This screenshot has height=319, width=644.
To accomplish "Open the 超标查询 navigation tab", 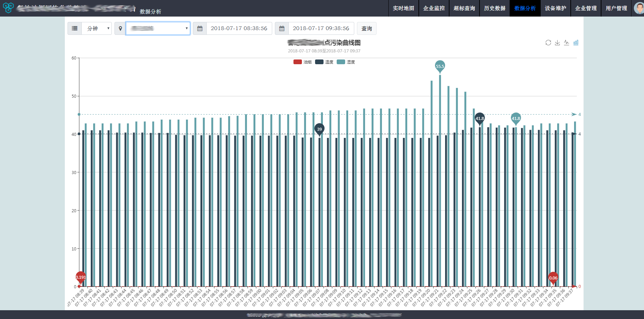I will click(x=464, y=8).
